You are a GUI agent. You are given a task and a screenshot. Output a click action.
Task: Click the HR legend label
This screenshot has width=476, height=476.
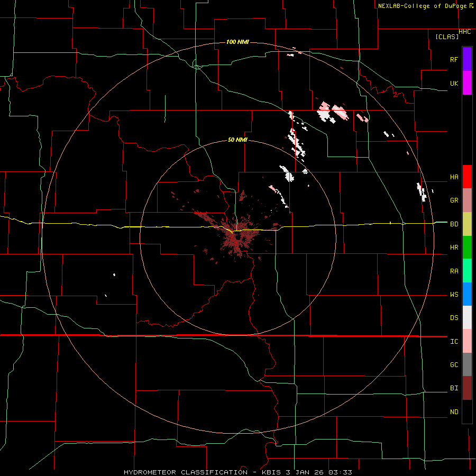tap(454, 248)
